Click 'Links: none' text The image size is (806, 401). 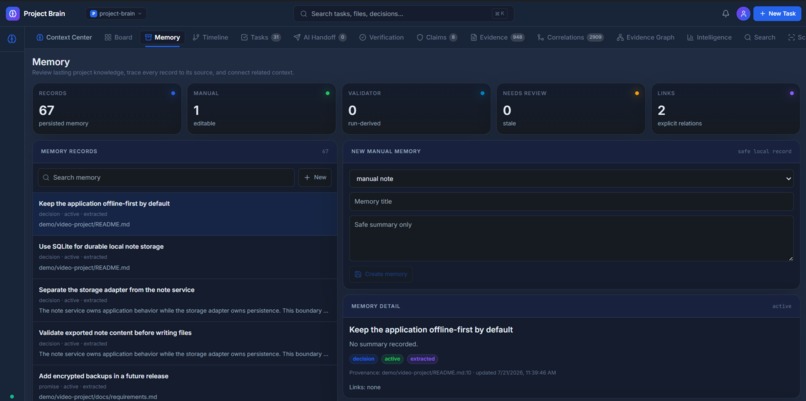(365, 387)
